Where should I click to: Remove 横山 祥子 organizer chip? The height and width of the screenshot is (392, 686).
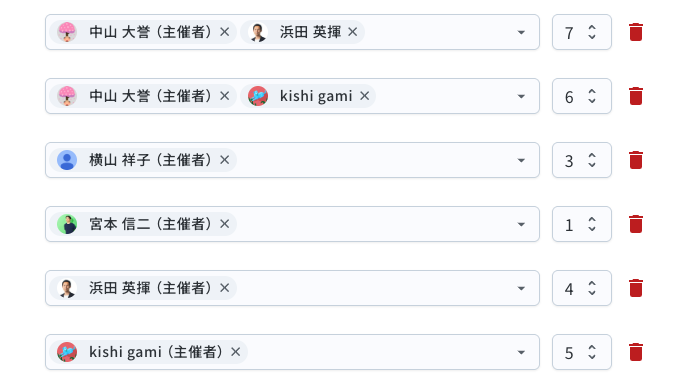[224, 160]
